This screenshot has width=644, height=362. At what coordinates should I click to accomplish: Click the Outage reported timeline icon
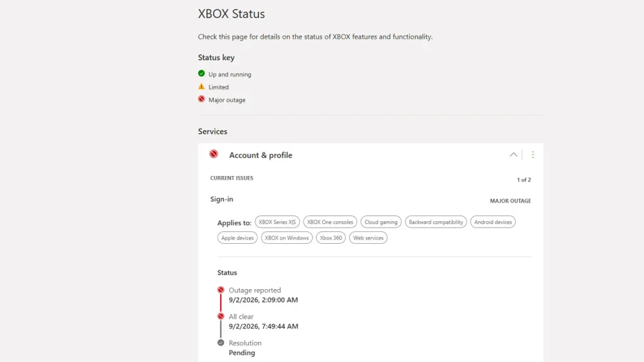pyautogui.click(x=221, y=290)
